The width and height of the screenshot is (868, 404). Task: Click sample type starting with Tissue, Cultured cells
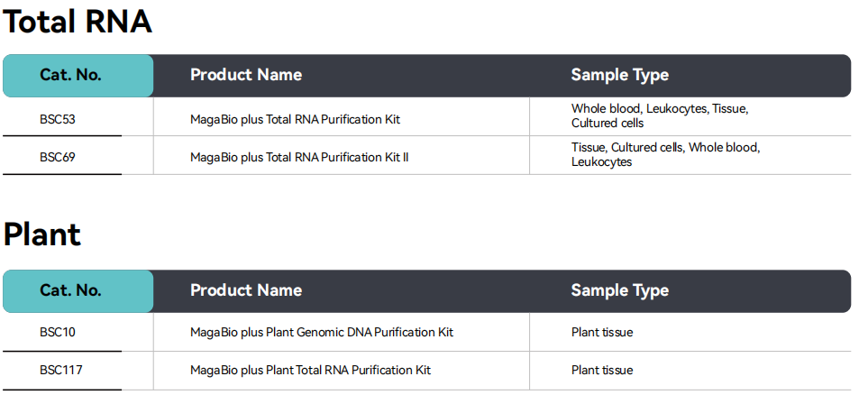click(x=664, y=154)
